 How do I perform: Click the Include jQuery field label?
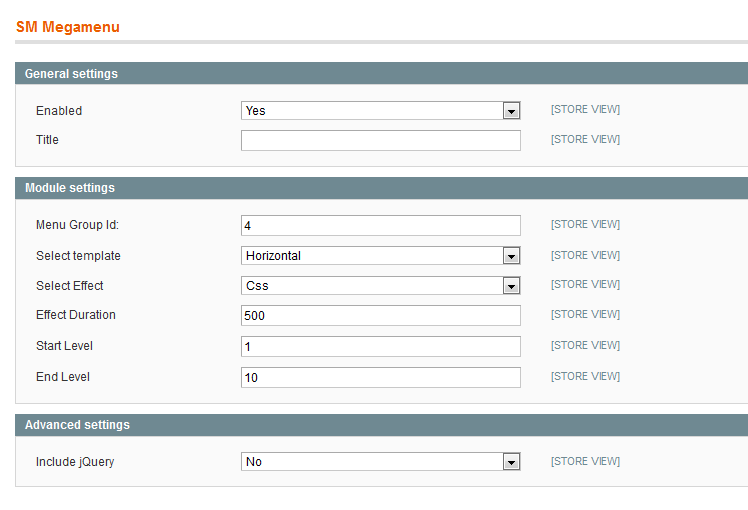(75, 462)
